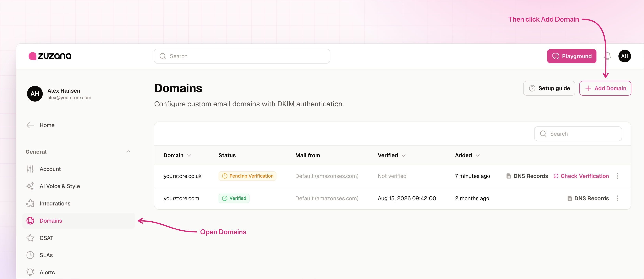Sort by Added column chevron
The height and width of the screenshot is (279, 644).
pyautogui.click(x=478, y=156)
